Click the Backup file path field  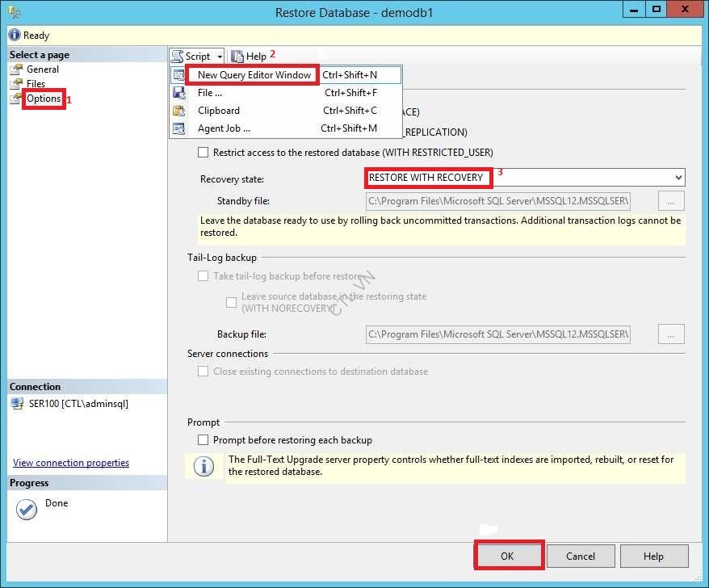[497, 334]
